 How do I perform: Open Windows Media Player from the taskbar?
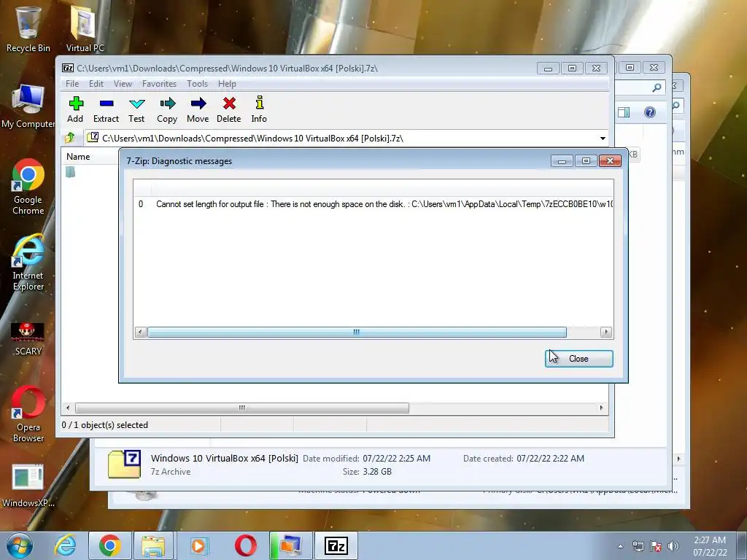click(199, 545)
